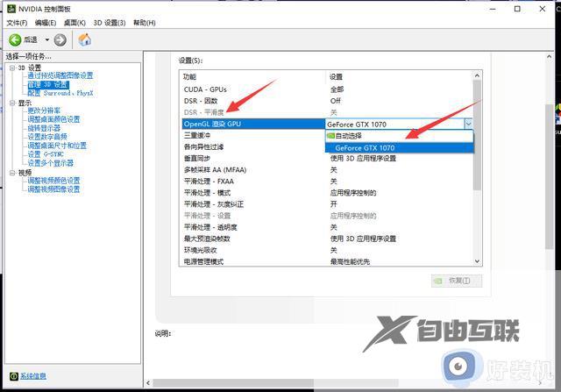Click NVIDIA icon beside 自动选择 option

coord(331,136)
